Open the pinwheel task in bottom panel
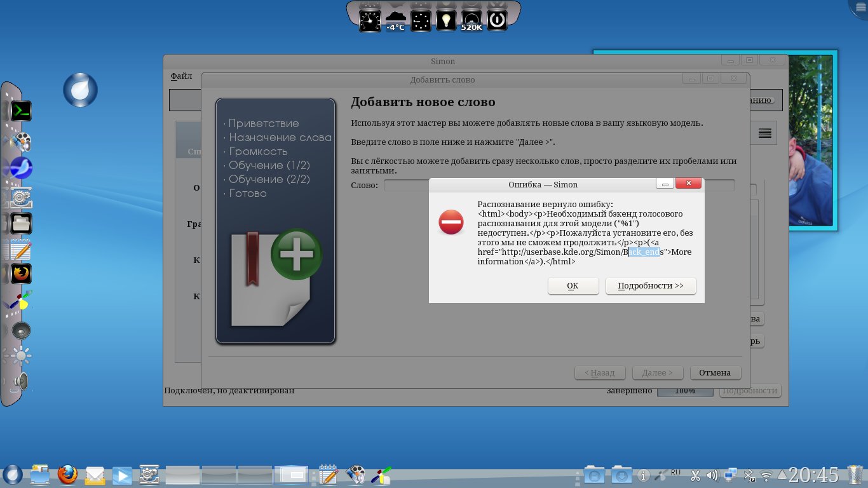868x488 pixels. (382, 475)
